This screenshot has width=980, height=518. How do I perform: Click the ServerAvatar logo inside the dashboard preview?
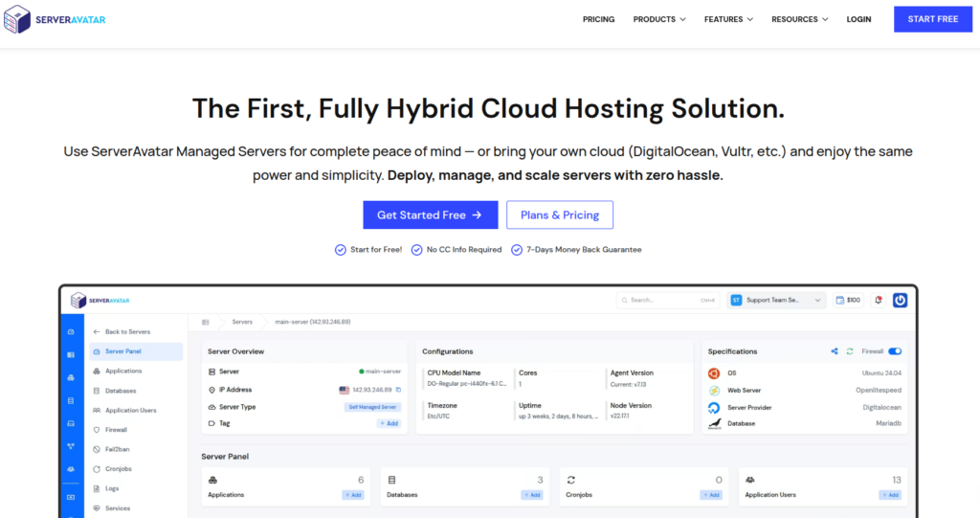tap(100, 301)
